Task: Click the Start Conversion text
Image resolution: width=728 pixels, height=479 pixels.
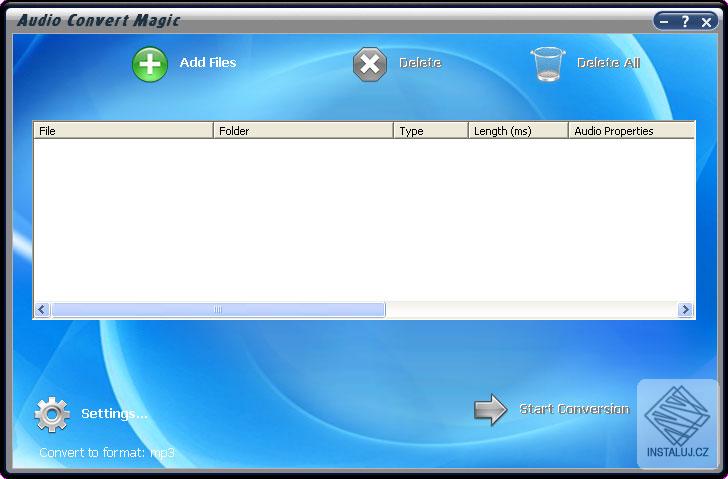Action: pos(575,409)
